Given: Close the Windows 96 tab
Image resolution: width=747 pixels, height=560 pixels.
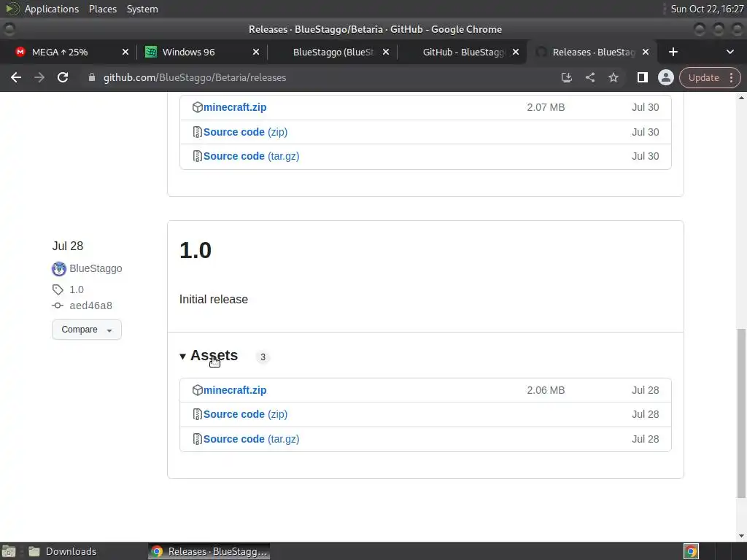Looking at the screenshot, I should coord(256,52).
